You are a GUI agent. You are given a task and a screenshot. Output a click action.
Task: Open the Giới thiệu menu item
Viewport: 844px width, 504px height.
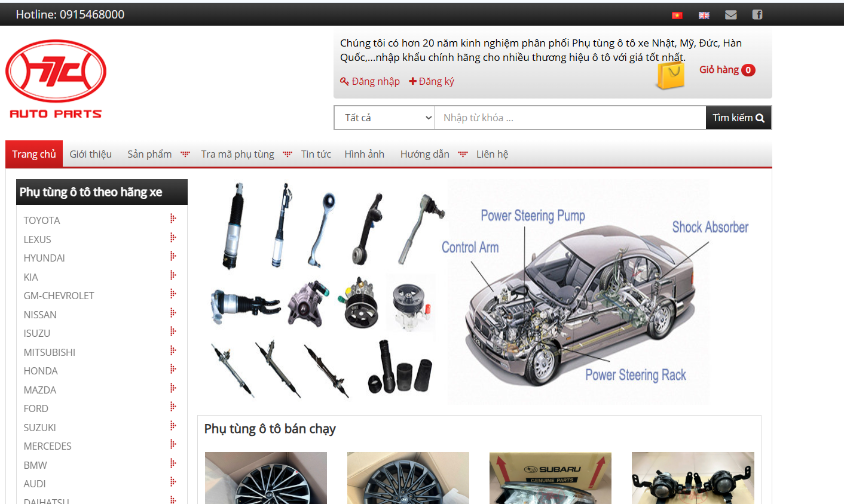[x=91, y=154]
